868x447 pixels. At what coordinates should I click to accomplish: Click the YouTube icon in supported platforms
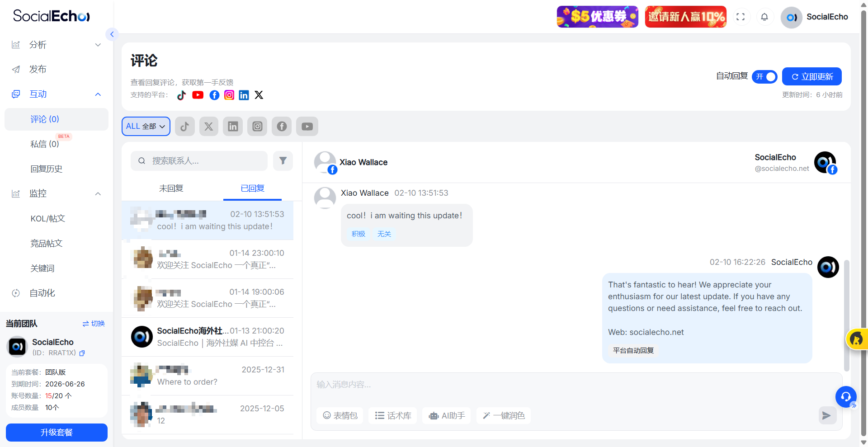[x=198, y=95]
